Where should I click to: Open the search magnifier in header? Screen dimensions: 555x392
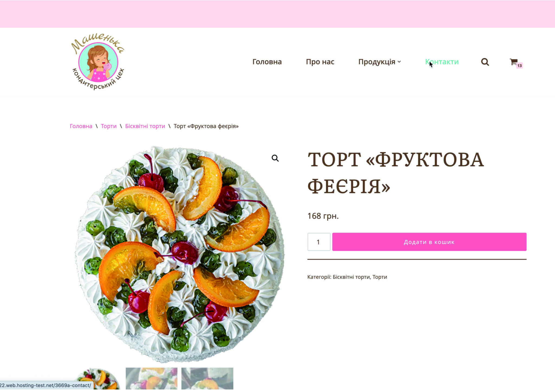click(x=485, y=62)
